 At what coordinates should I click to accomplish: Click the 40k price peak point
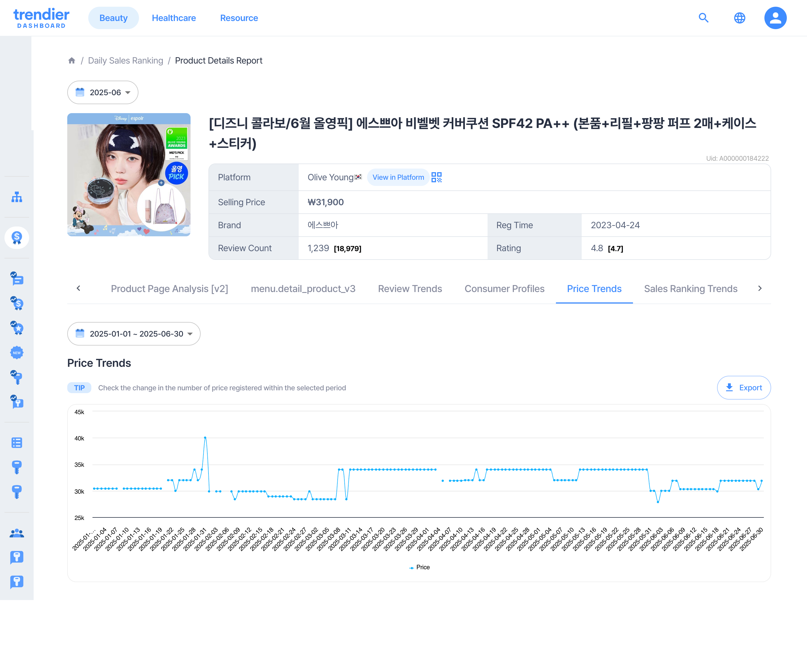(205, 437)
